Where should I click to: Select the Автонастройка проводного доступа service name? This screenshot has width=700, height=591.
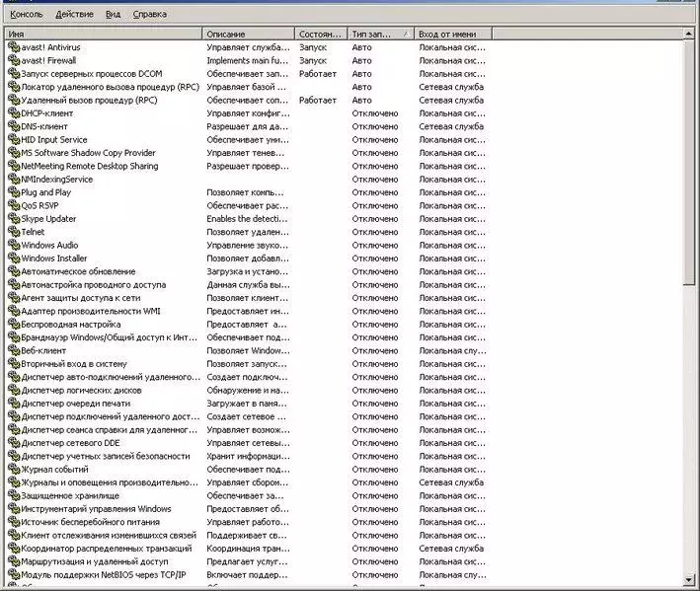tap(94, 284)
